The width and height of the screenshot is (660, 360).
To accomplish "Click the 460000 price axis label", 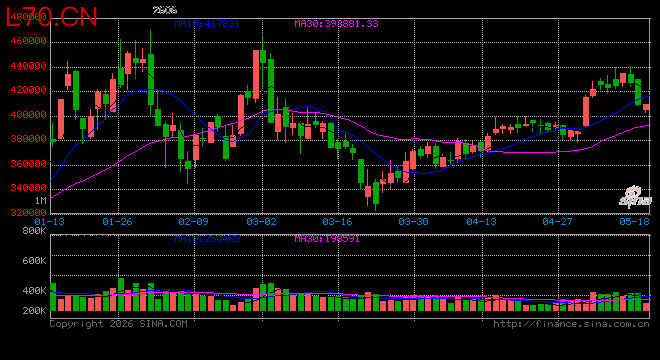I will pos(29,41).
